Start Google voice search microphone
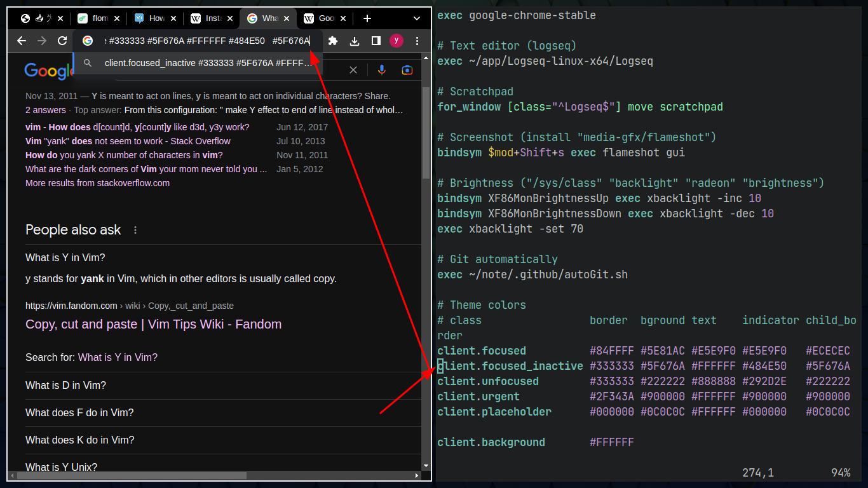This screenshot has height=488, width=868. (x=381, y=70)
